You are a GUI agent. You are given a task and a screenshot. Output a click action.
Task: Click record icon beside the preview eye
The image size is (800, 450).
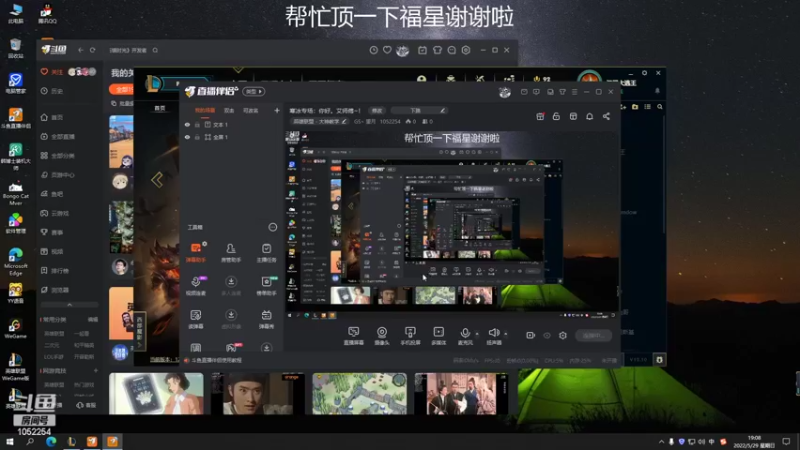(531, 335)
